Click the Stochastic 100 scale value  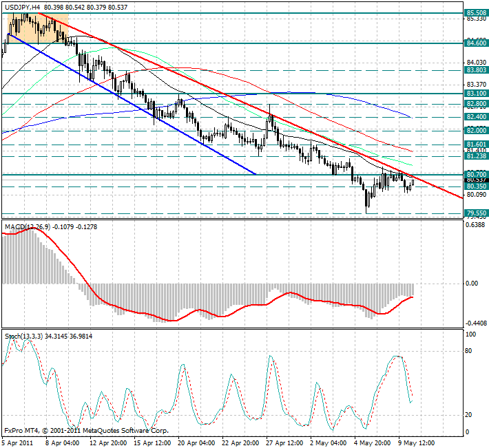tap(470, 334)
